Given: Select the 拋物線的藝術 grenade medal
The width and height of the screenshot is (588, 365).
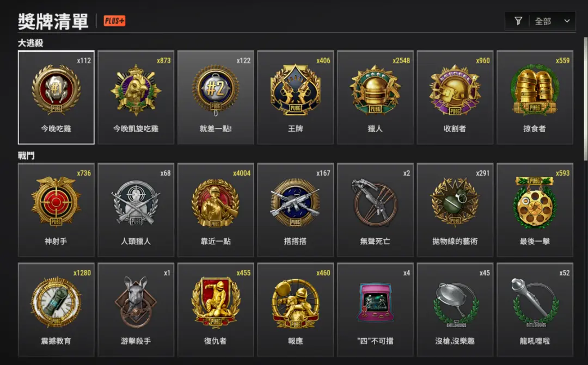Looking at the screenshot, I should tap(455, 210).
